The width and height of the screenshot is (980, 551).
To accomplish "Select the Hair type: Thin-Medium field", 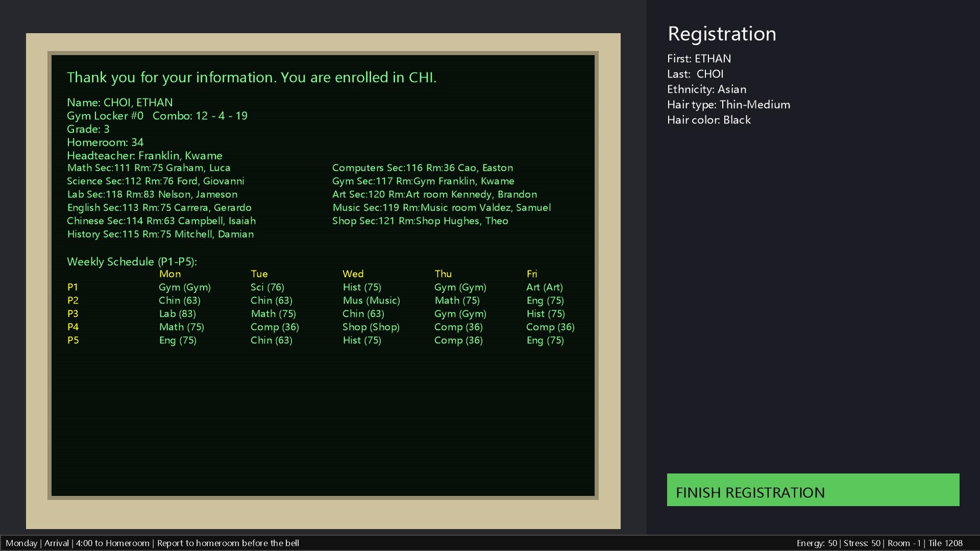I will [729, 105].
